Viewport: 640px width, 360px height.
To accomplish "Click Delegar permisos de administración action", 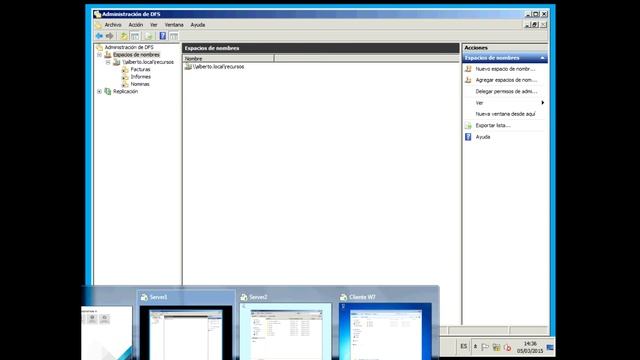I will tap(506, 91).
